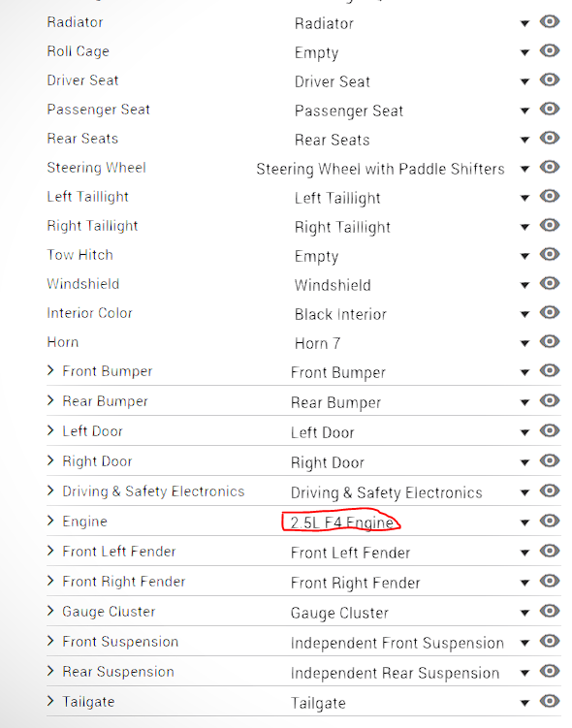The height and width of the screenshot is (728, 572).
Task: Click eye icon next to Gauge Cluster
Action: [x=550, y=611]
